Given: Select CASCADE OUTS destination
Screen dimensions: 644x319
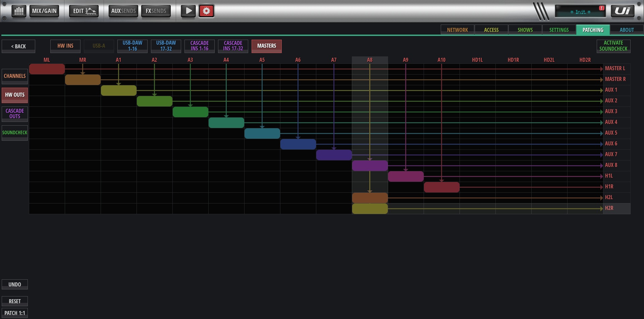Looking at the screenshot, I should tap(15, 113).
